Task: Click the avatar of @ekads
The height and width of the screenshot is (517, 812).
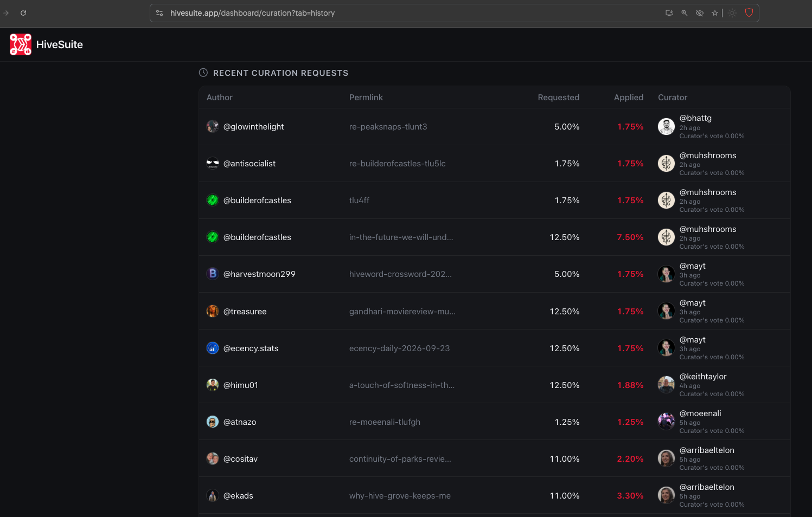Action: point(213,495)
